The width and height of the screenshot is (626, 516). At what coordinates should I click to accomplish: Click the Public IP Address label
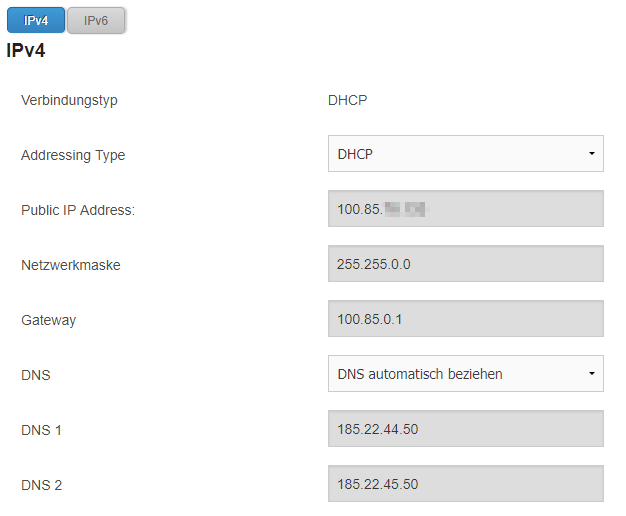pos(78,210)
